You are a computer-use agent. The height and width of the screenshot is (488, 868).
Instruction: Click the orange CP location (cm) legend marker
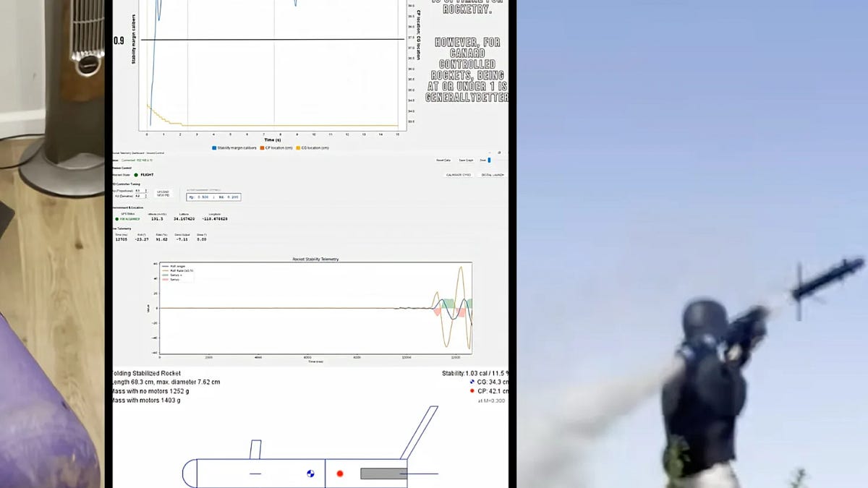263,147
